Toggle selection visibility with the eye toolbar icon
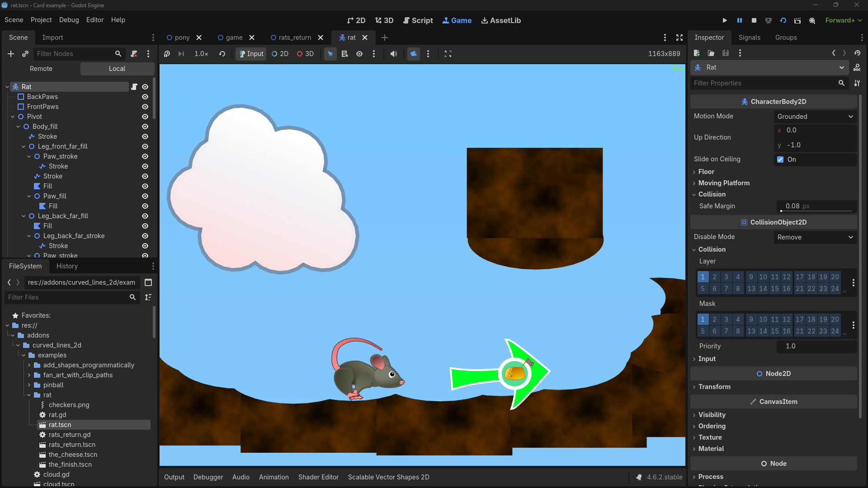Image resolution: width=868 pixels, height=488 pixels. click(359, 54)
